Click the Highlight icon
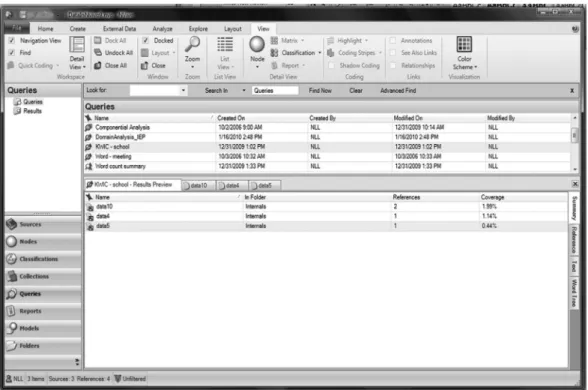Viewport: 588px width, 390px height. tap(330, 40)
